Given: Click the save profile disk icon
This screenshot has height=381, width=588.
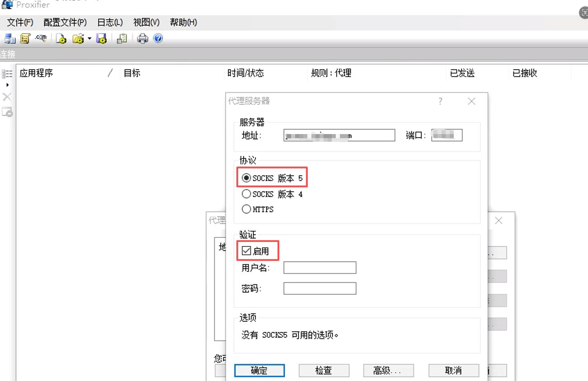Looking at the screenshot, I should tap(101, 39).
